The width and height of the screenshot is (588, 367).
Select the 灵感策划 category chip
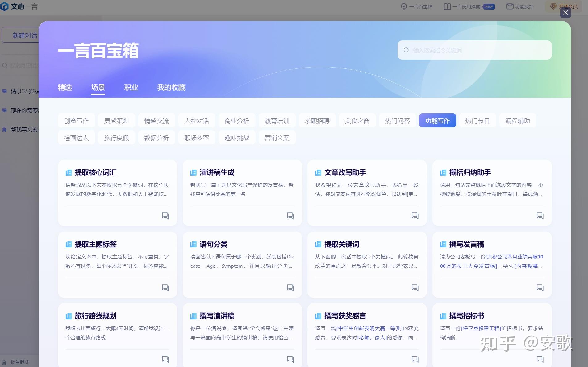point(116,121)
